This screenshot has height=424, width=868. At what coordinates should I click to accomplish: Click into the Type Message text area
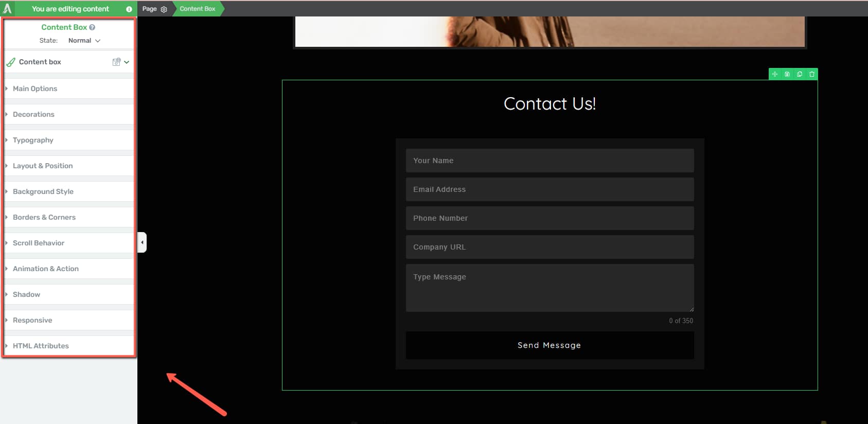(550, 288)
